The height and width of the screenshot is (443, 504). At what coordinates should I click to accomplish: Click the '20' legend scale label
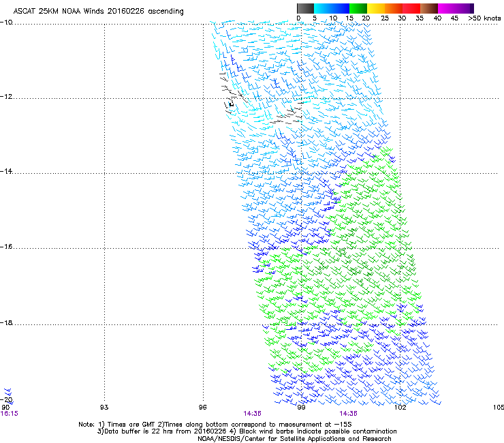[366, 18]
